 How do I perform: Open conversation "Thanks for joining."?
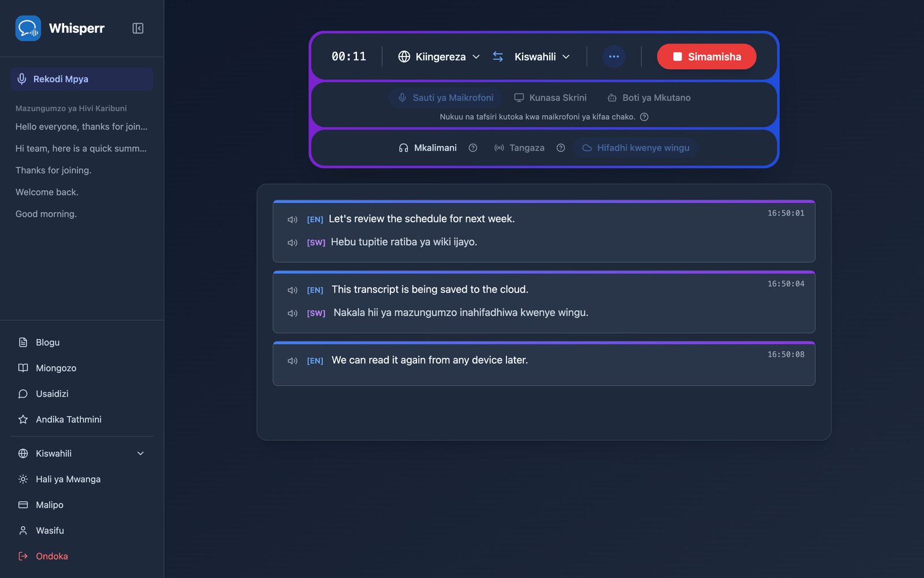click(x=53, y=171)
